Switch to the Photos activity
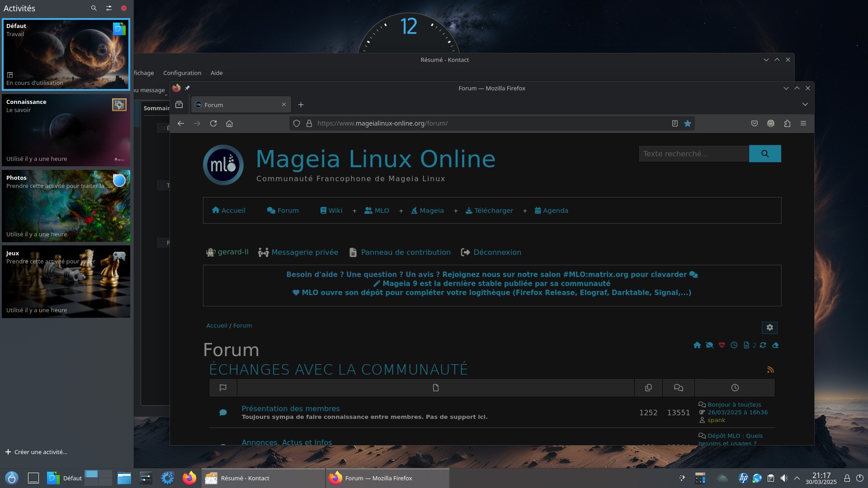The image size is (868, 488). [66, 206]
